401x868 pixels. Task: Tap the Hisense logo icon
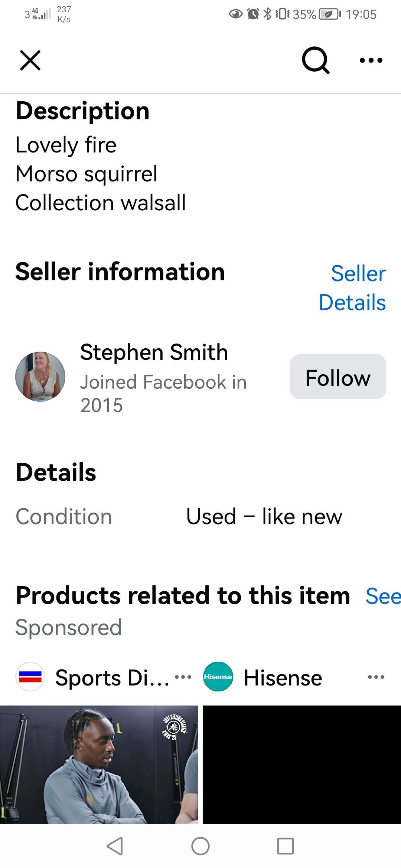click(x=218, y=677)
